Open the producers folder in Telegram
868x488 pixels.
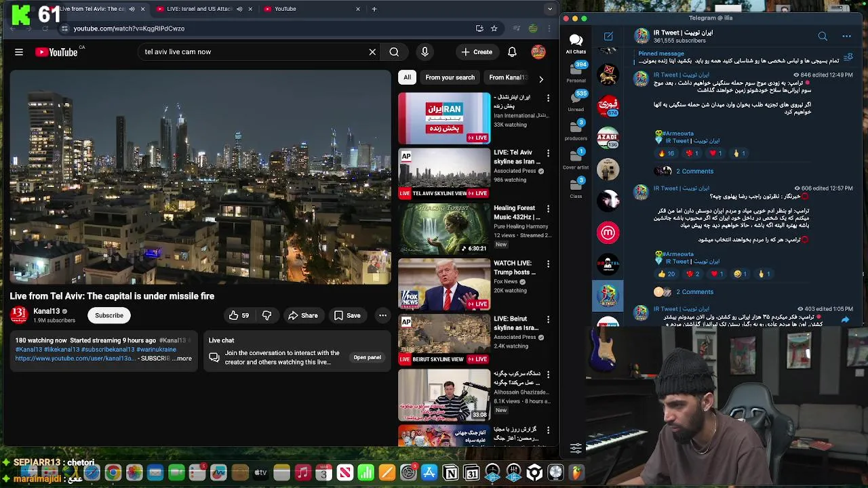(x=576, y=131)
